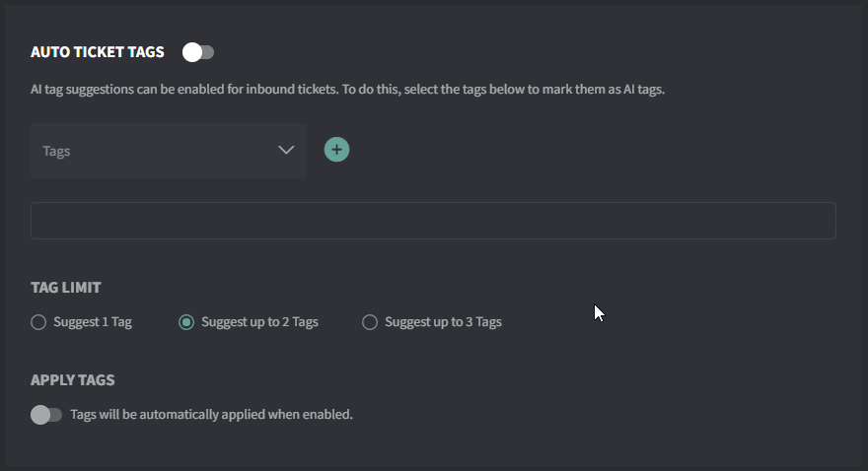The image size is (868, 471).
Task: Click the gray knob of the Apply Tags switch
Action: click(40, 415)
